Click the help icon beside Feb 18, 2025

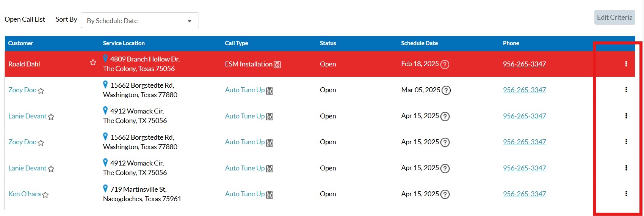445,65
